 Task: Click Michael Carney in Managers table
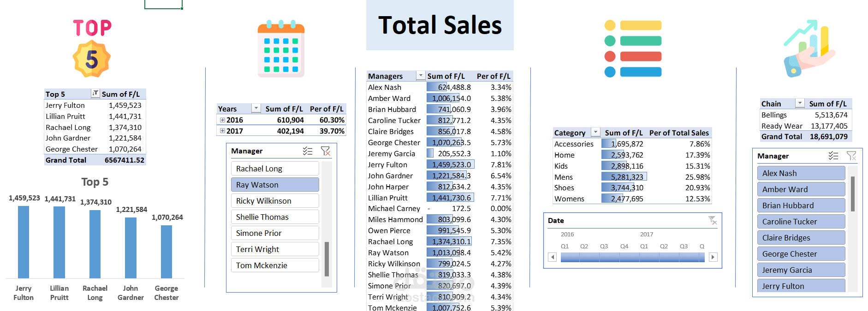tap(394, 209)
